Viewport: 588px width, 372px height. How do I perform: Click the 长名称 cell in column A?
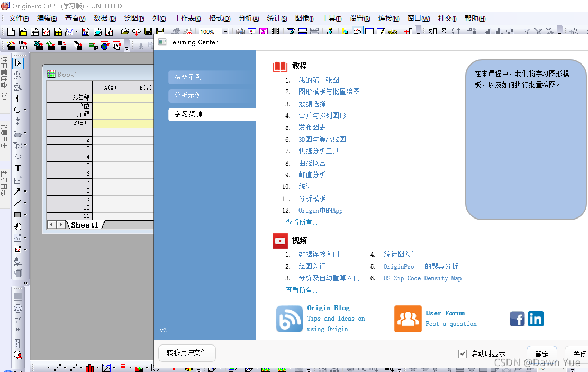pos(110,97)
